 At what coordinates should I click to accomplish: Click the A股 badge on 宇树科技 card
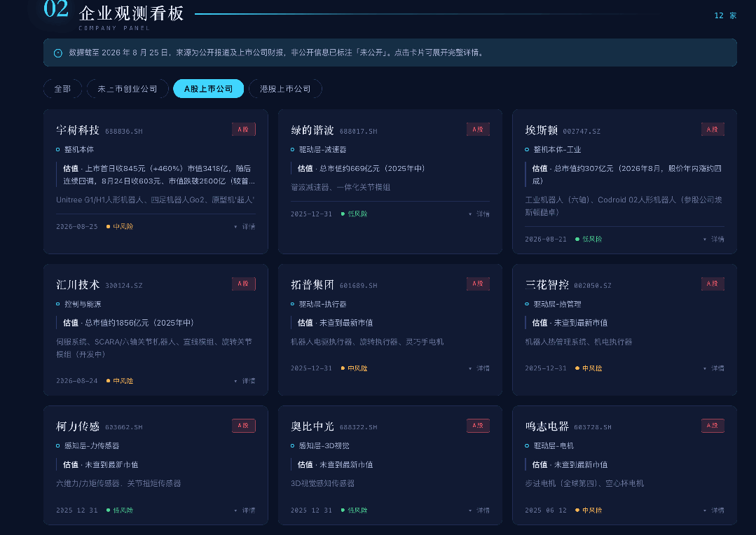pos(244,129)
